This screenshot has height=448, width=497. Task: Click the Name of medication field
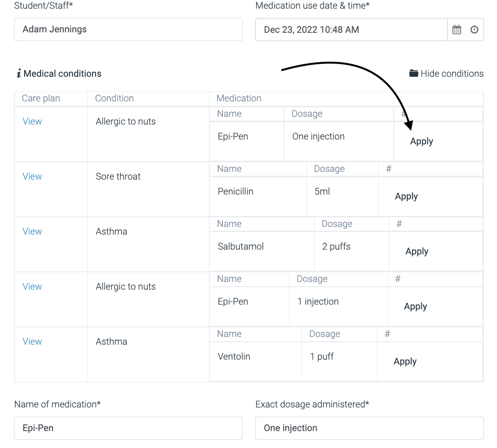coord(128,428)
